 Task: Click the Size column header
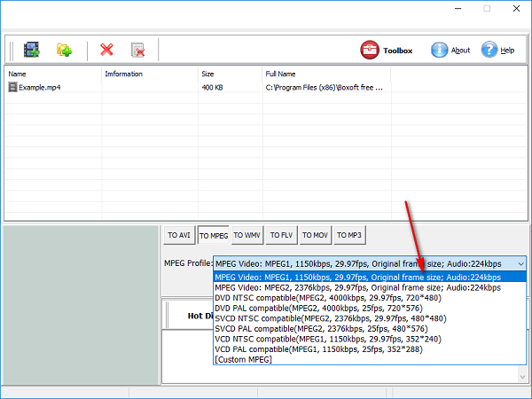(230, 74)
